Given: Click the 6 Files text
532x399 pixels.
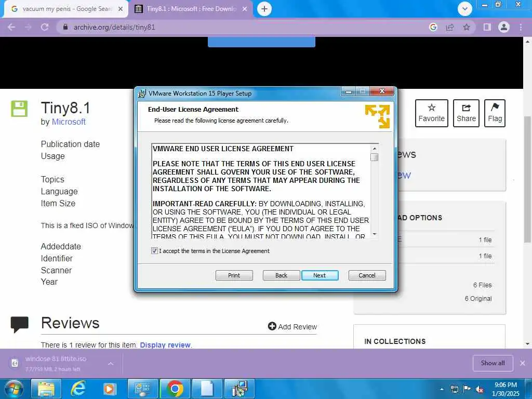Looking at the screenshot, I should click(483, 285).
